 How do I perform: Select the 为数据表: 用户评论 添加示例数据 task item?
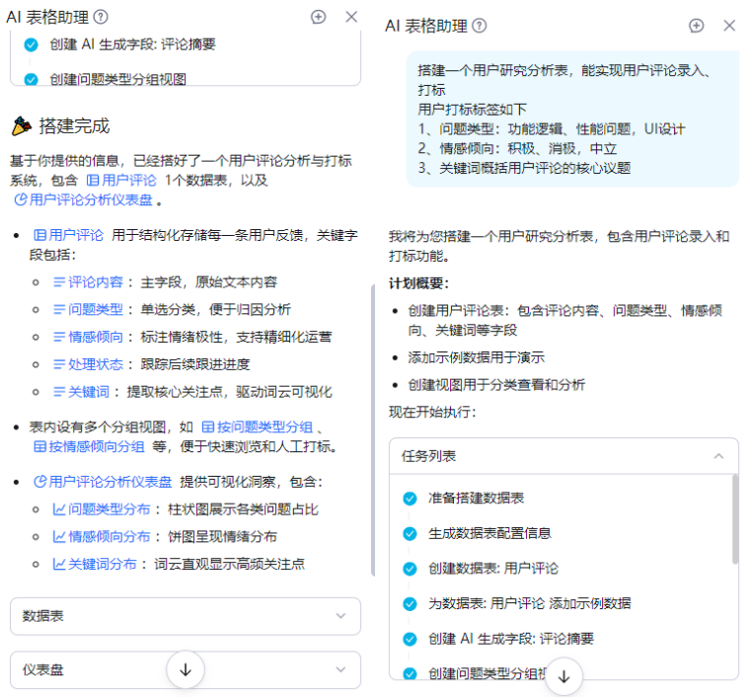point(529,603)
